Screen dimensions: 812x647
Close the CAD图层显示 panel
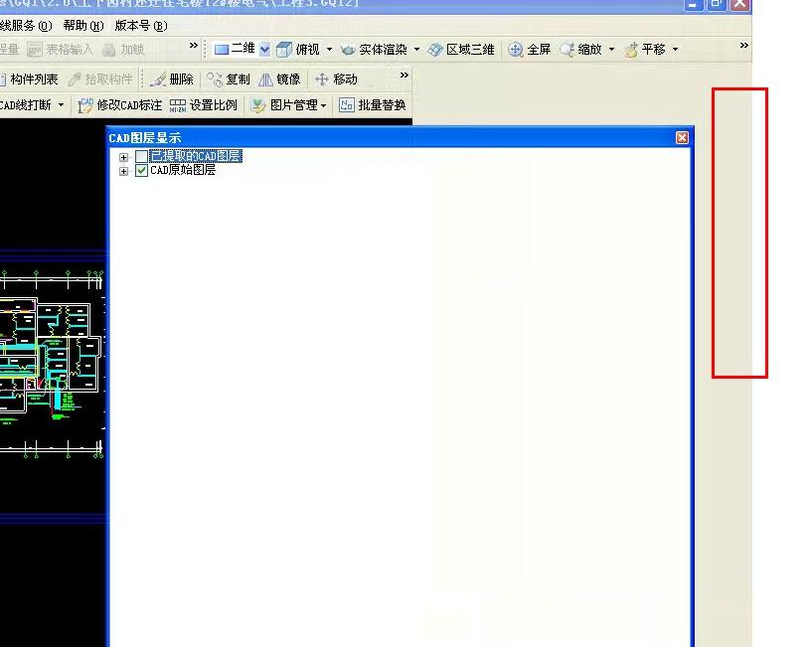click(x=682, y=137)
